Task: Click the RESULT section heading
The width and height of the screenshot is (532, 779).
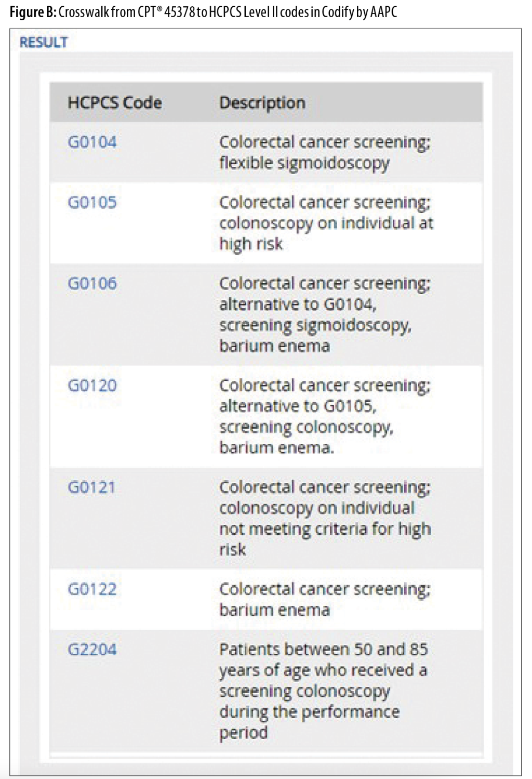Action: click(x=44, y=42)
